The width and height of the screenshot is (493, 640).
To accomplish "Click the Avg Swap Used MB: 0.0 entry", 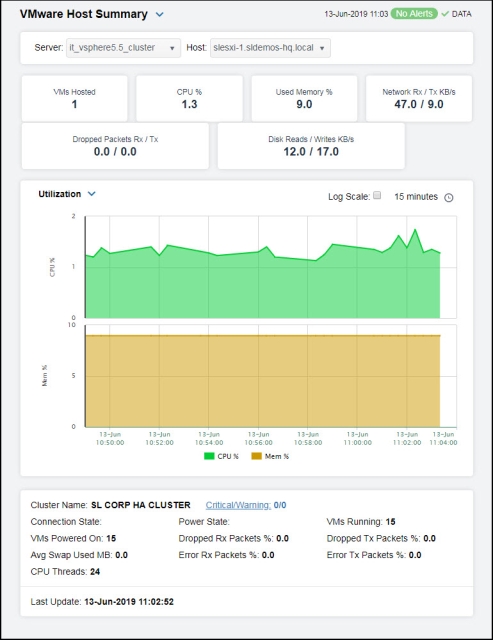I will [x=79, y=555].
